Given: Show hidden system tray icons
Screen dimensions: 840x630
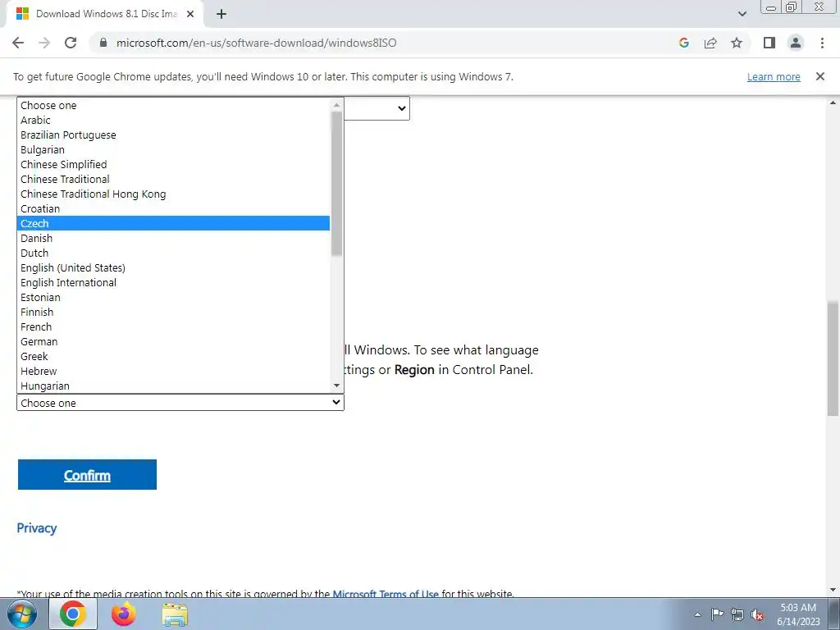Looking at the screenshot, I should pos(697,614).
